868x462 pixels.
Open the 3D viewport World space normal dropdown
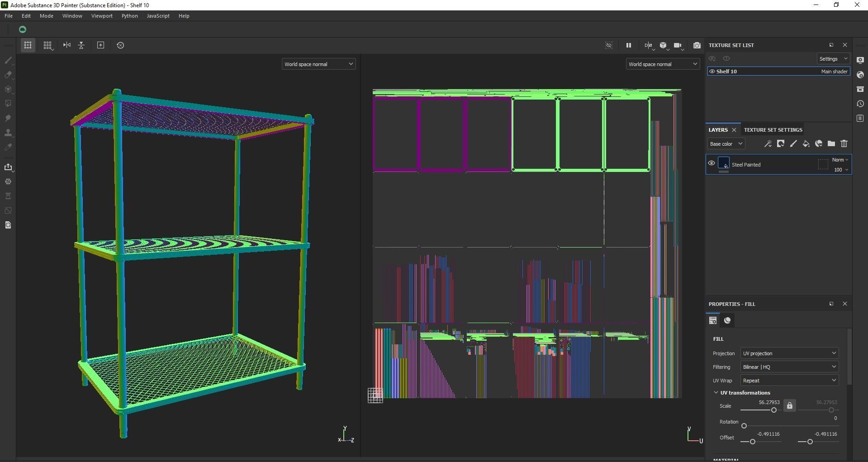coord(318,64)
